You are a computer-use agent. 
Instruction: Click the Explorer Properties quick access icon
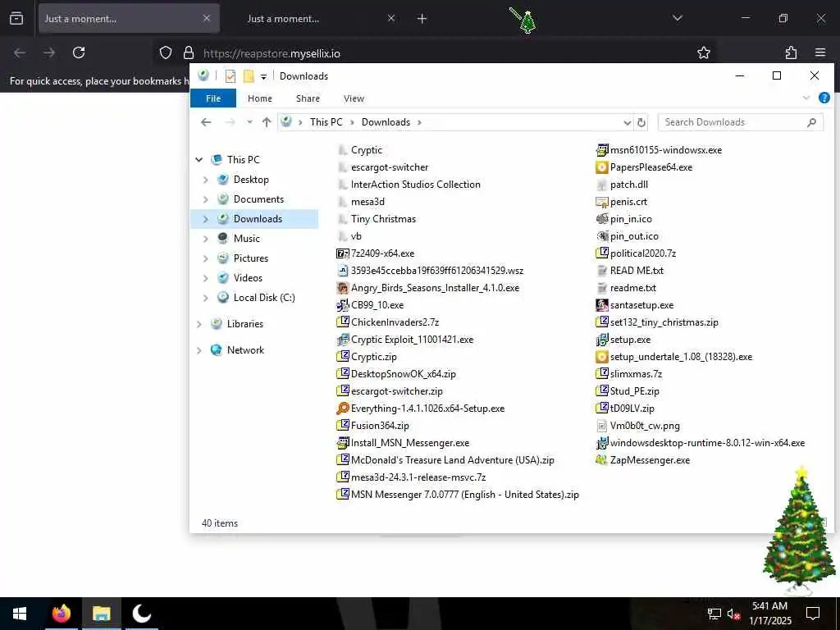click(231, 76)
